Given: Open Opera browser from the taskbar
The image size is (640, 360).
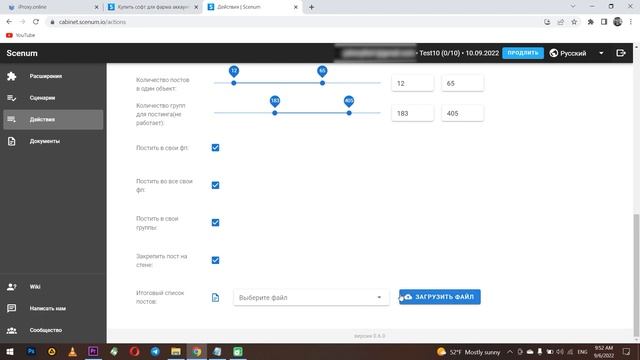Looking at the screenshot, I should click(134, 351).
